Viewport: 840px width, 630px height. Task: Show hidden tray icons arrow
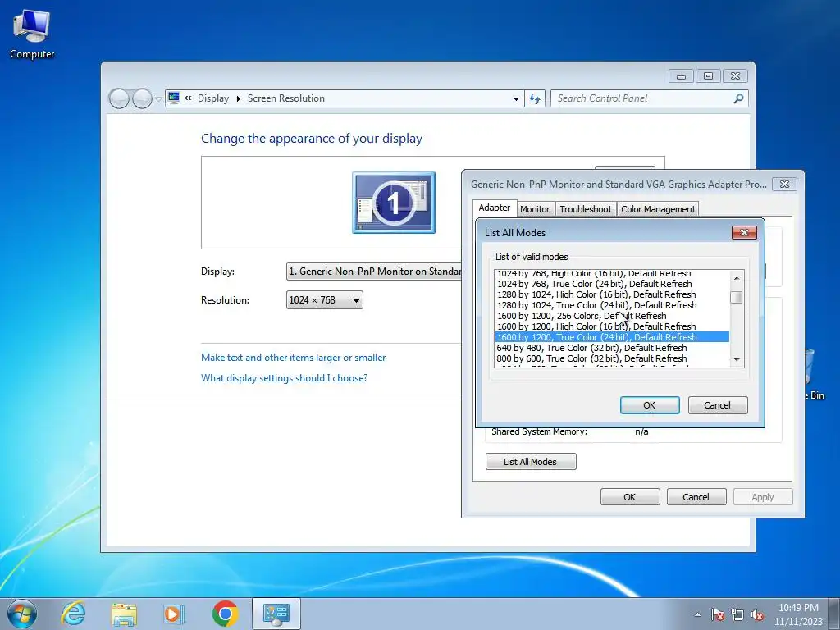697,614
